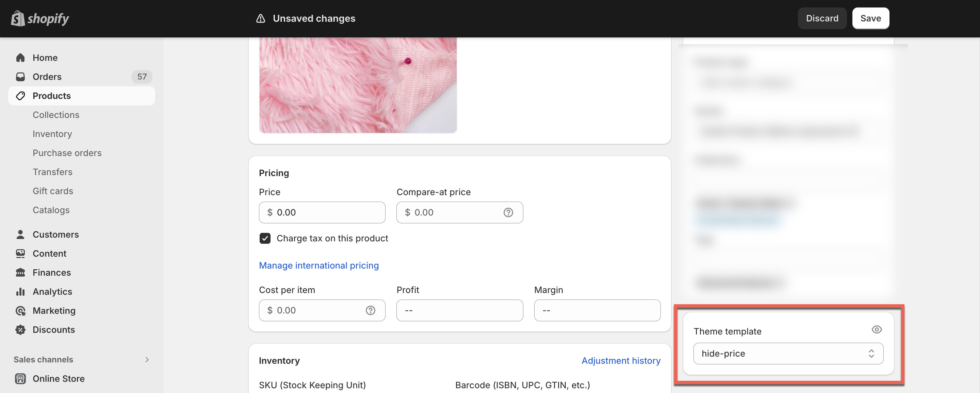Preview theme template with eye icon

(x=877, y=329)
